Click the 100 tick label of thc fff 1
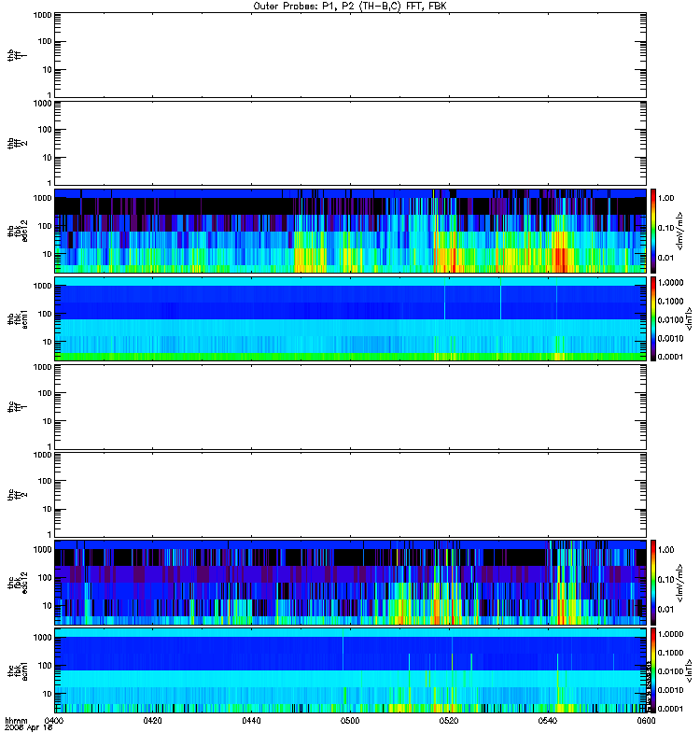The height and width of the screenshot is (747, 700). (45, 393)
